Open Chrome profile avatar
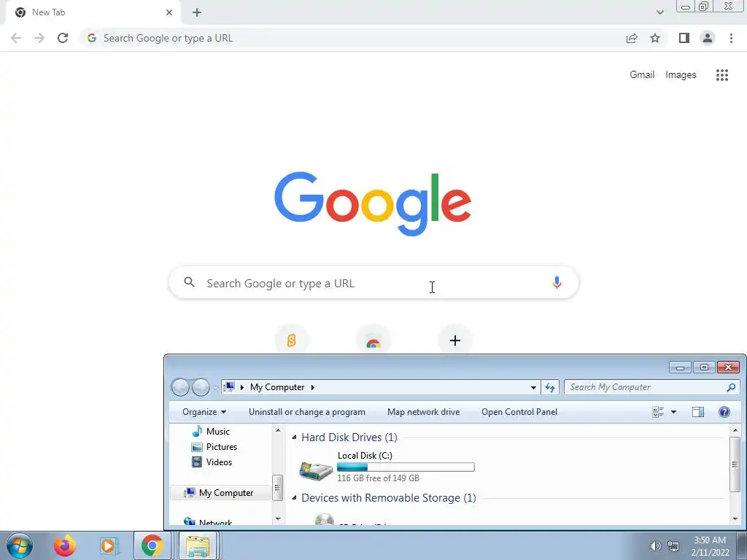This screenshot has width=747, height=560. coord(708,38)
